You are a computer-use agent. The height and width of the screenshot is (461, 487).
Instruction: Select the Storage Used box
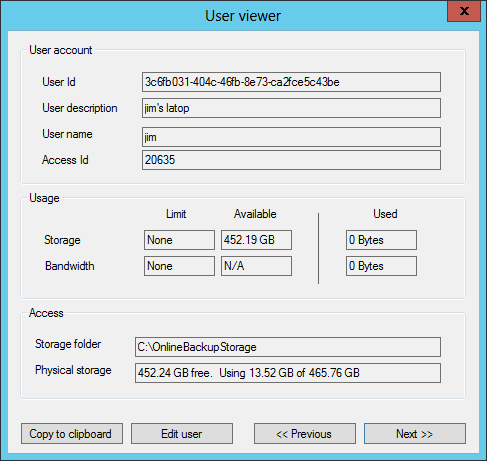(381, 240)
